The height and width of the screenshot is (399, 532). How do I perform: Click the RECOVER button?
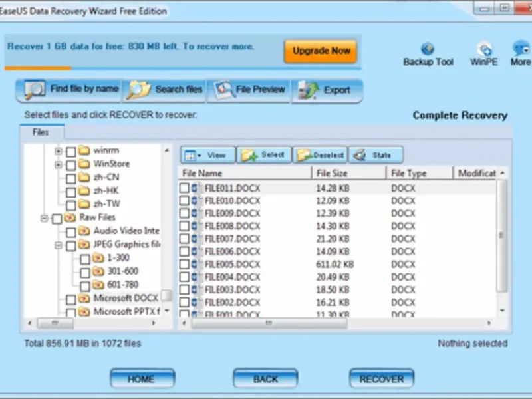click(x=382, y=378)
